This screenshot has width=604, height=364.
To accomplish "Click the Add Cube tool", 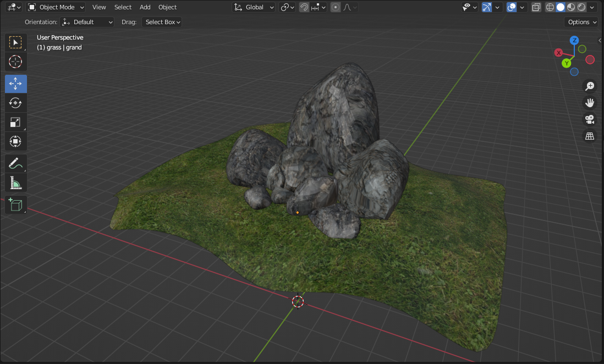I will [15, 205].
